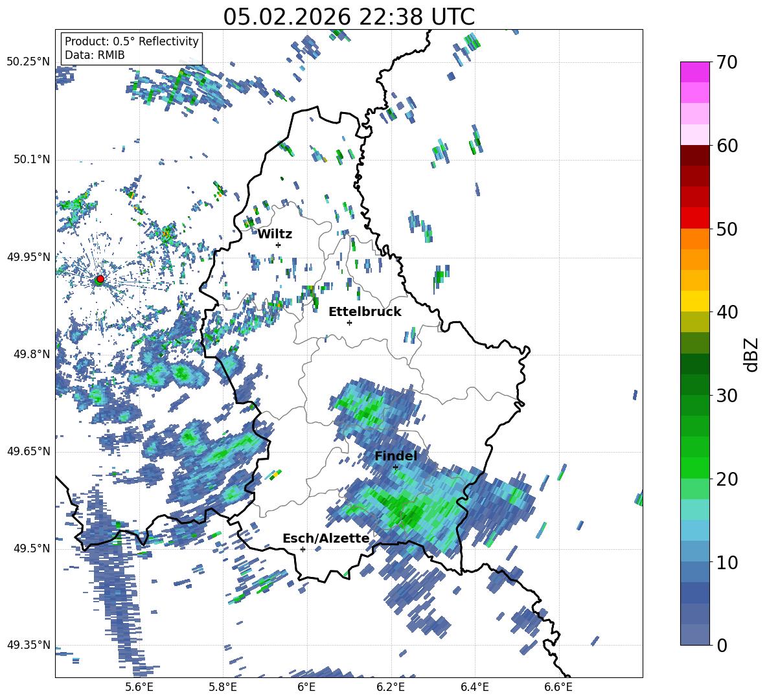Click the 6.4°E longitude label
The width and height of the screenshot is (767, 700).
[474, 688]
